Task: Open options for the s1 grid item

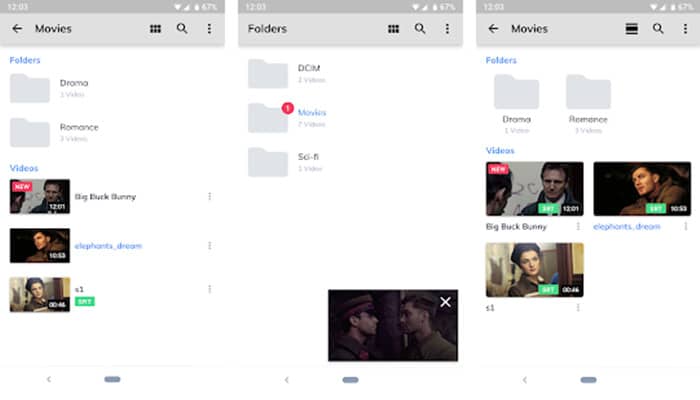Action: (578, 308)
